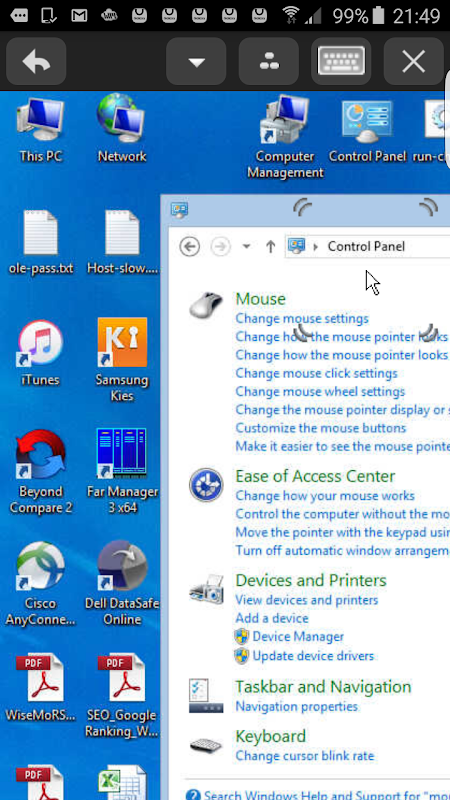The height and width of the screenshot is (800, 450).
Task: Select Samsung Kies desktop shortcut
Action: [x=122, y=360]
